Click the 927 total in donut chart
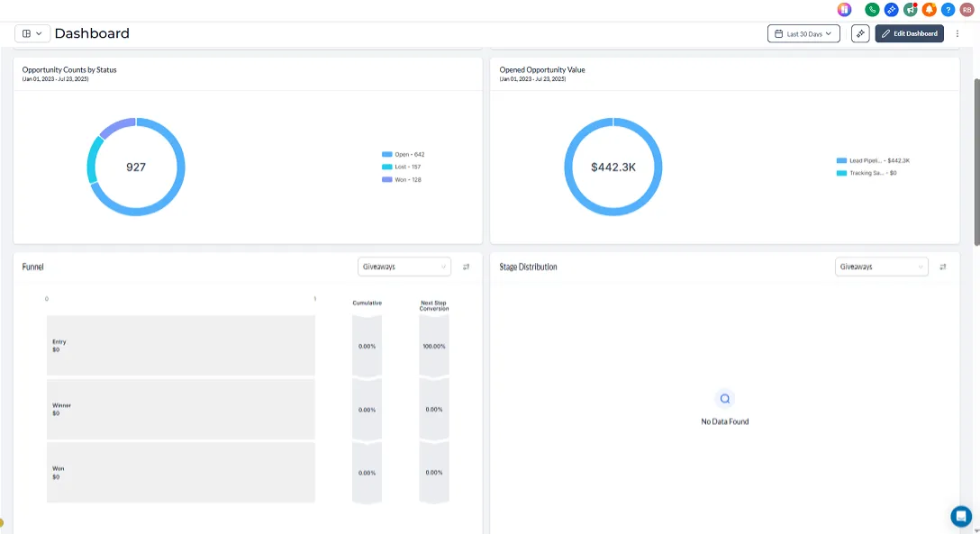Viewport: 980px width, 534px height. point(136,167)
